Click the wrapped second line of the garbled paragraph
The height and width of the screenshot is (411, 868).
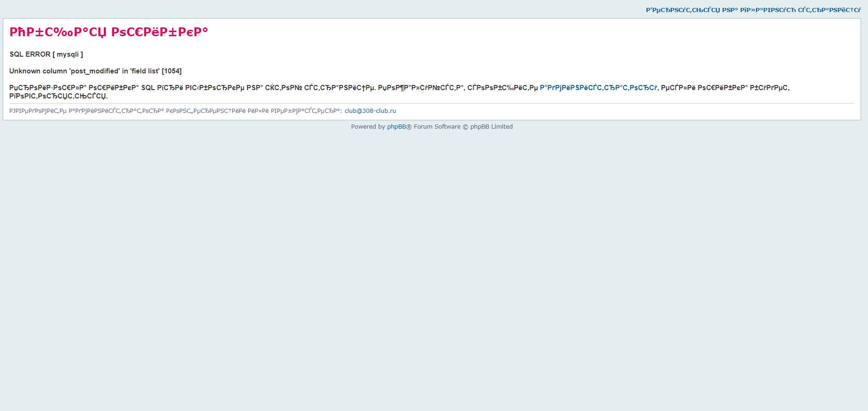click(58, 96)
